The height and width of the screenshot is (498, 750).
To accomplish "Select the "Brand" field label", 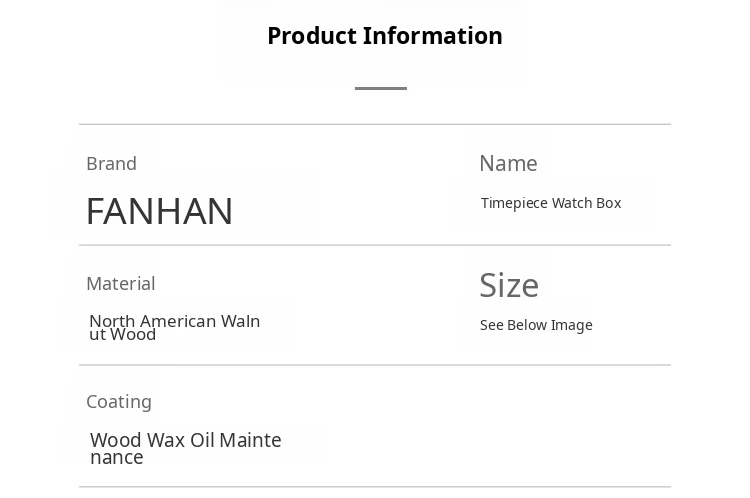I will tap(111, 163).
